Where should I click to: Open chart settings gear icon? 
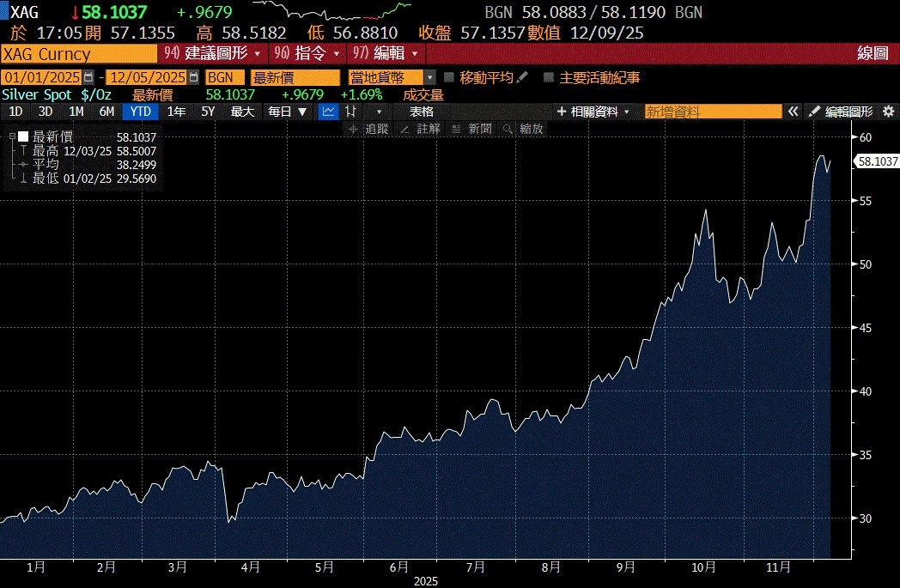click(888, 112)
